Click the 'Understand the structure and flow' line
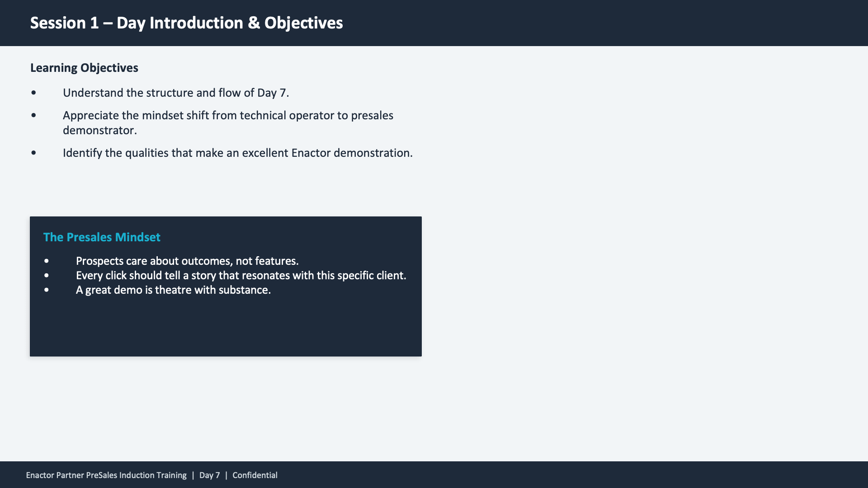This screenshot has width=868, height=488. coord(176,93)
